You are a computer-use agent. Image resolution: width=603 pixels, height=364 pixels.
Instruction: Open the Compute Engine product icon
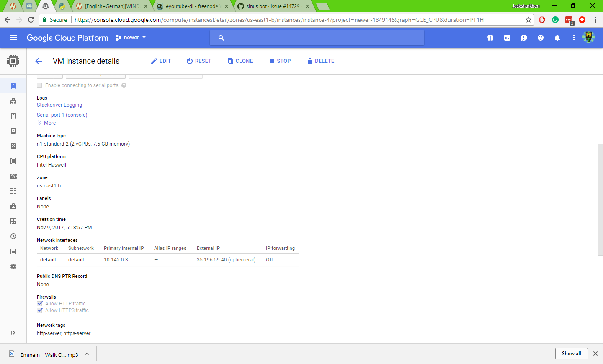pyautogui.click(x=13, y=61)
